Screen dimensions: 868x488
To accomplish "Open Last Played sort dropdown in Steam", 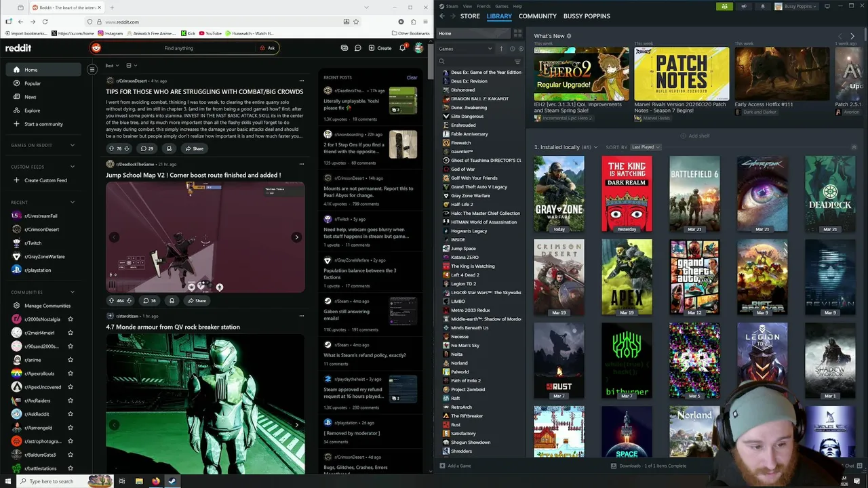I will click(x=645, y=147).
